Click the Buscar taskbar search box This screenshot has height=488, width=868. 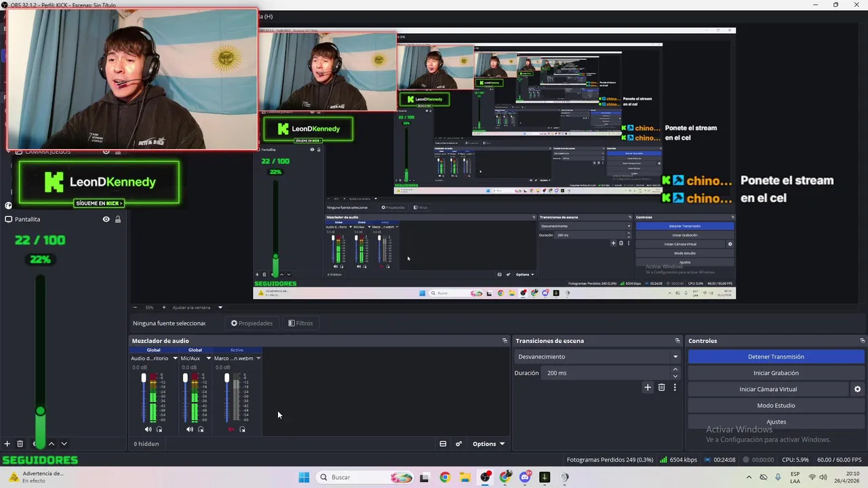pos(366,477)
